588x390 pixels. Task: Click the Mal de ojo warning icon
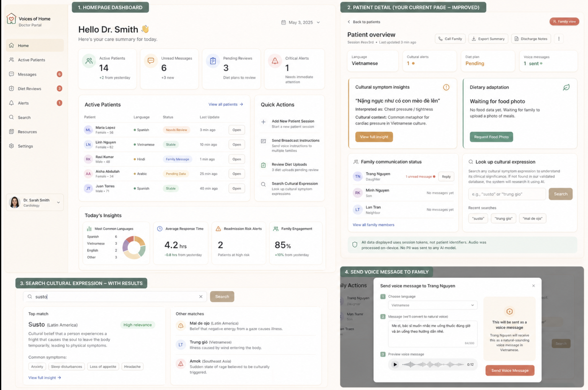(181, 326)
